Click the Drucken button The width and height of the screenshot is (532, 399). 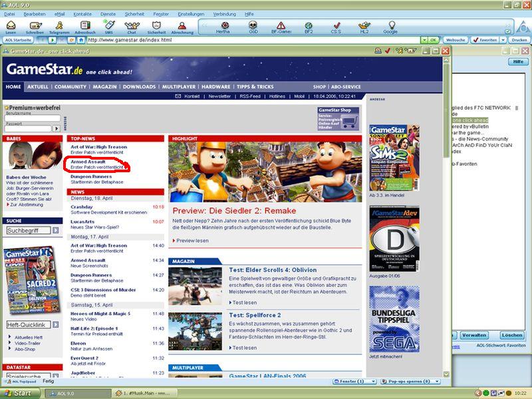click(x=519, y=40)
